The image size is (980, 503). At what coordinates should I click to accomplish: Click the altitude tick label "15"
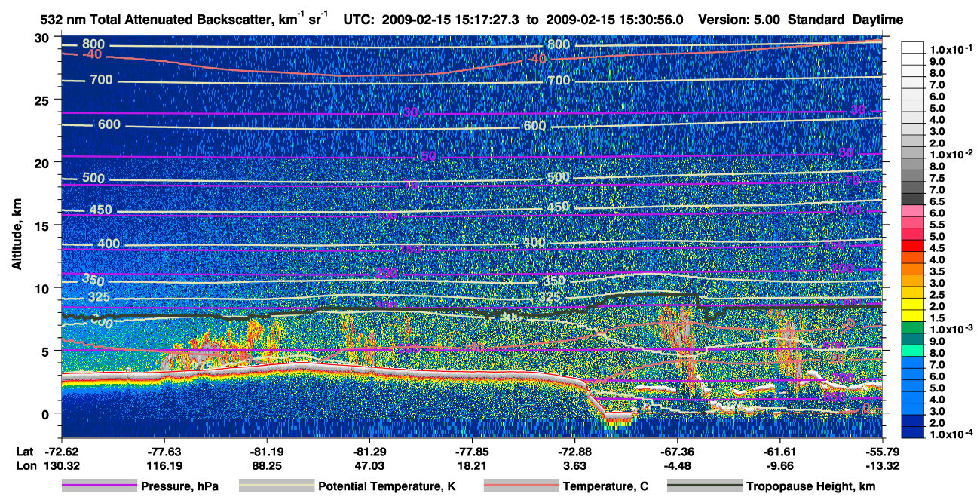(44, 225)
